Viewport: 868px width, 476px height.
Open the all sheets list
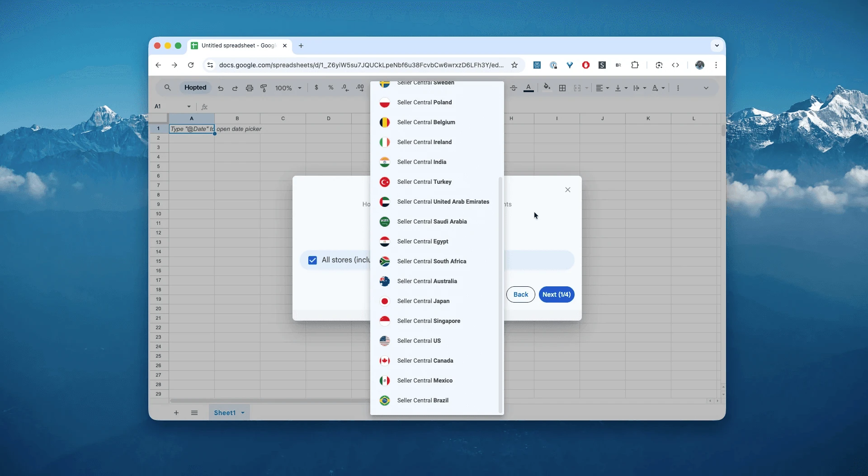pos(194,413)
